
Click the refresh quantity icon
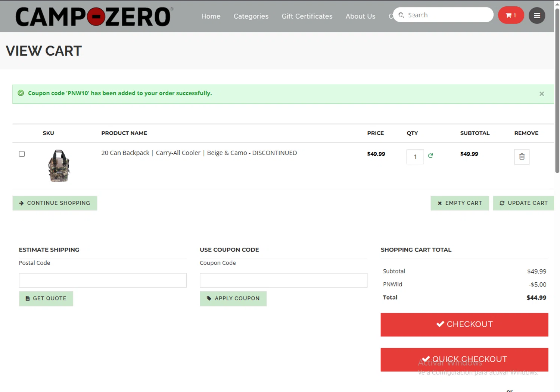pyautogui.click(x=430, y=156)
